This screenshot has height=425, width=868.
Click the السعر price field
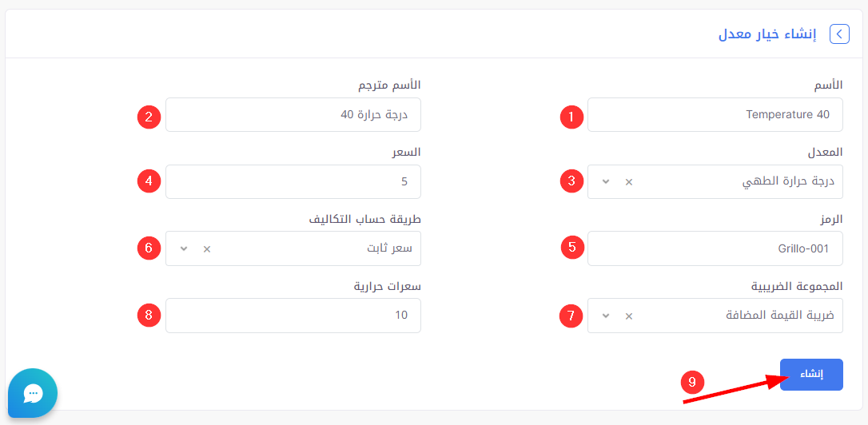coord(293,182)
